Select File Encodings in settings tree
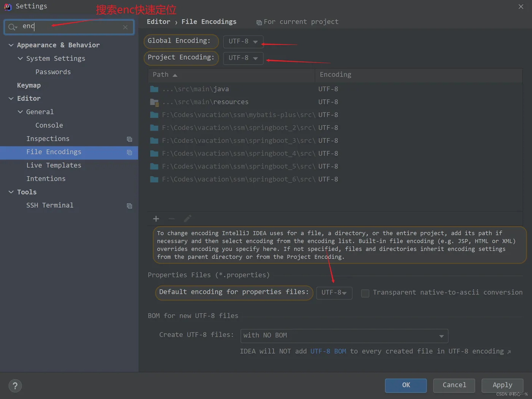The width and height of the screenshot is (532, 399). point(69,152)
